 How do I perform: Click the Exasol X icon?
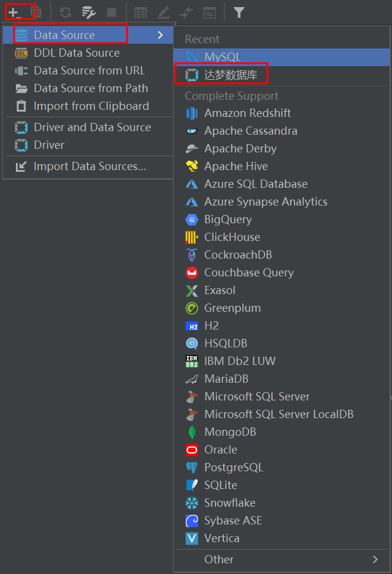pos(192,291)
